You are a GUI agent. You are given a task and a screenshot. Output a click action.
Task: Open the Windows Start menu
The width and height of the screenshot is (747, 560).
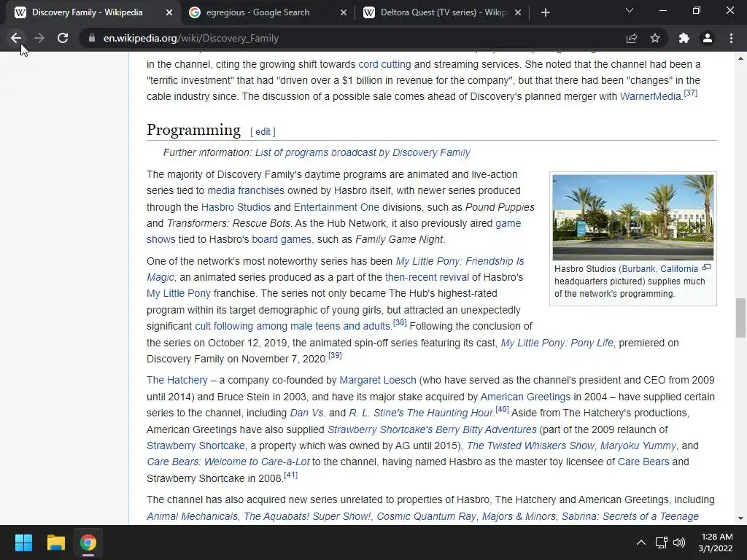pyautogui.click(x=23, y=542)
